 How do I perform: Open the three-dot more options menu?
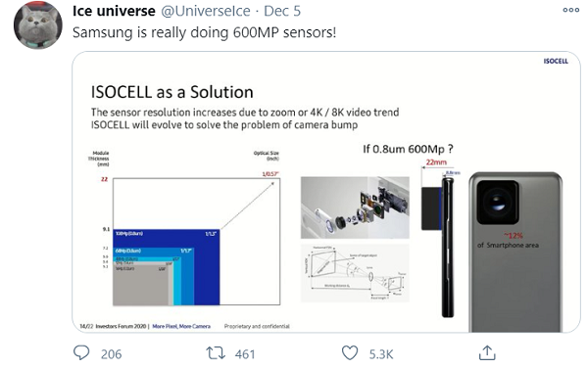[570, 10]
